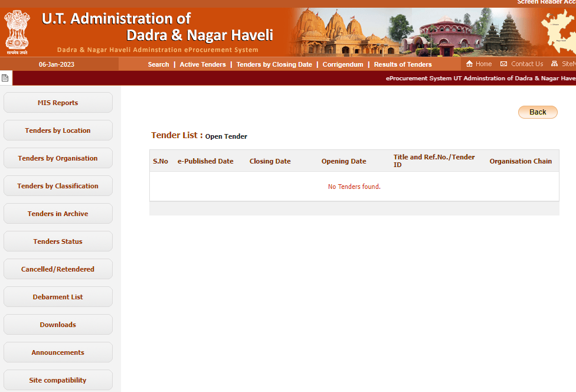This screenshot has width=576, height=392.
Task: Select Tenders by Organisation
Action: tap(58, 158)
